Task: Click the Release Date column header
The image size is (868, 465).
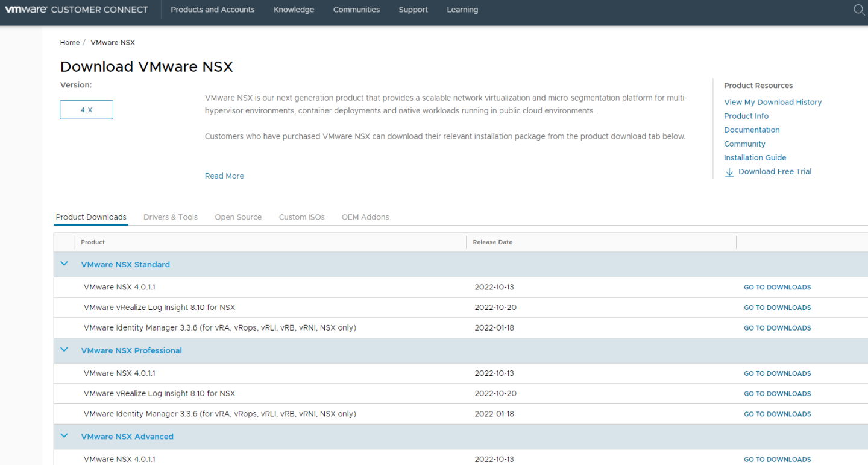Action: click(x=492, y=242)
